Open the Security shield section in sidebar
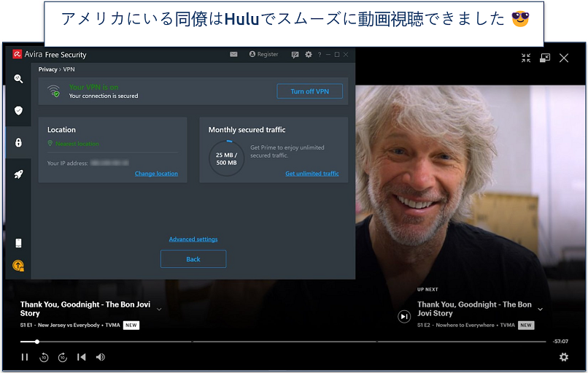Viewport: 588px width, 373px height. (x=18, y=111)
